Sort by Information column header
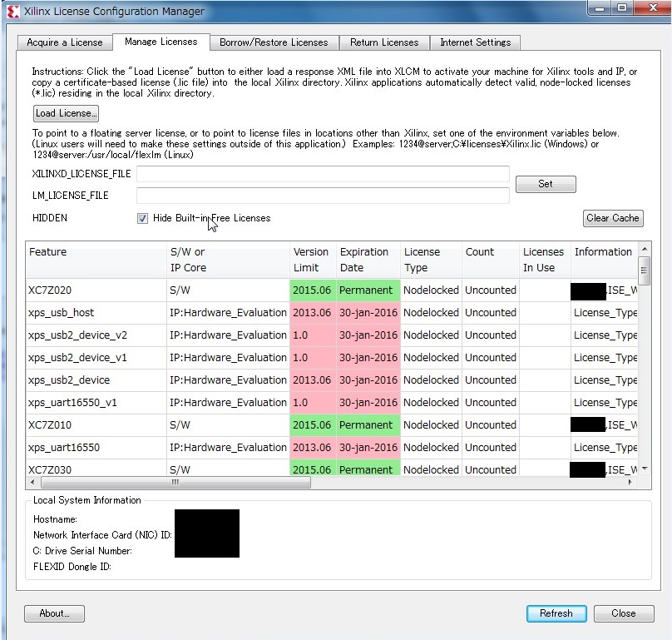672x640 pixels. click(604, 260)
